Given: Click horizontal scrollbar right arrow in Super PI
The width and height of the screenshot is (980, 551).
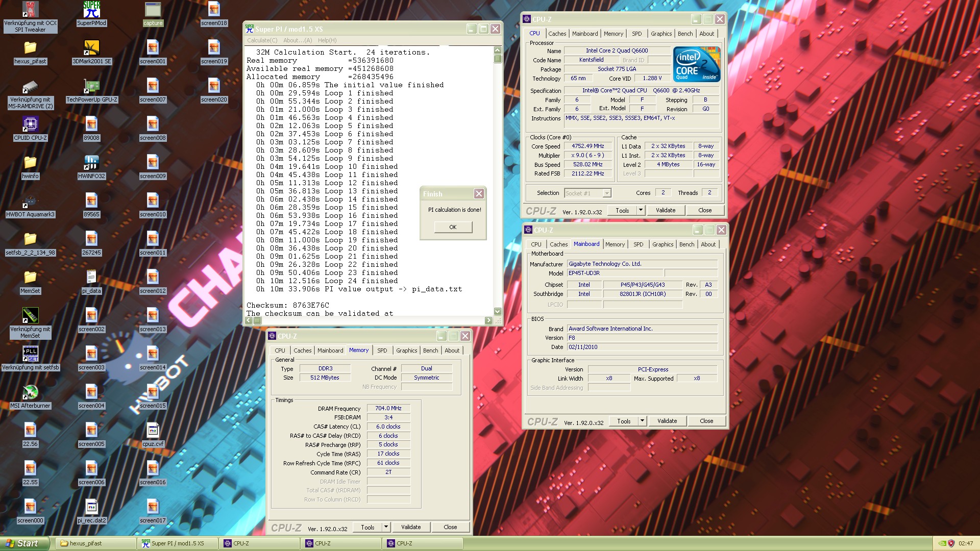Looking at the screenshot, I should [x=488, y=320].
